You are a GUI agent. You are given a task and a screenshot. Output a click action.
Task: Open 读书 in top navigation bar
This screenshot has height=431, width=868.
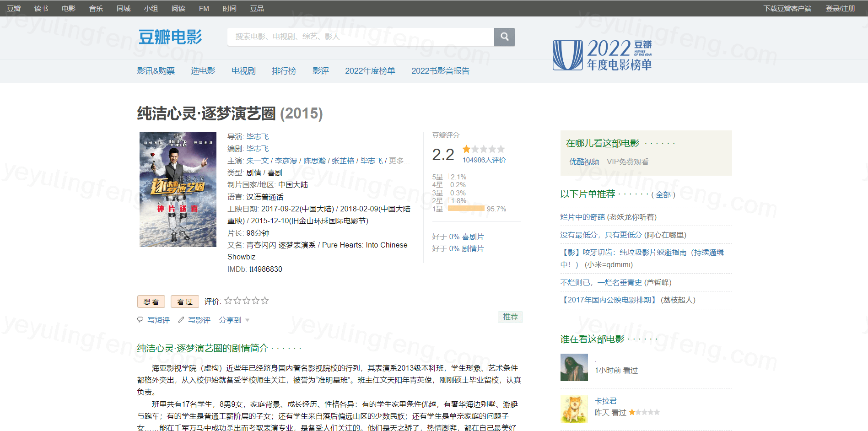(41, 8)
